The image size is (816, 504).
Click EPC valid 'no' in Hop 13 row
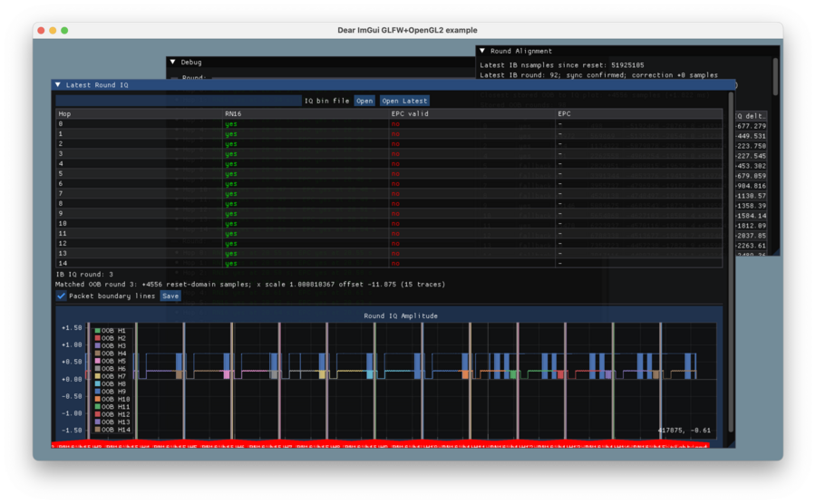(395, 254)
